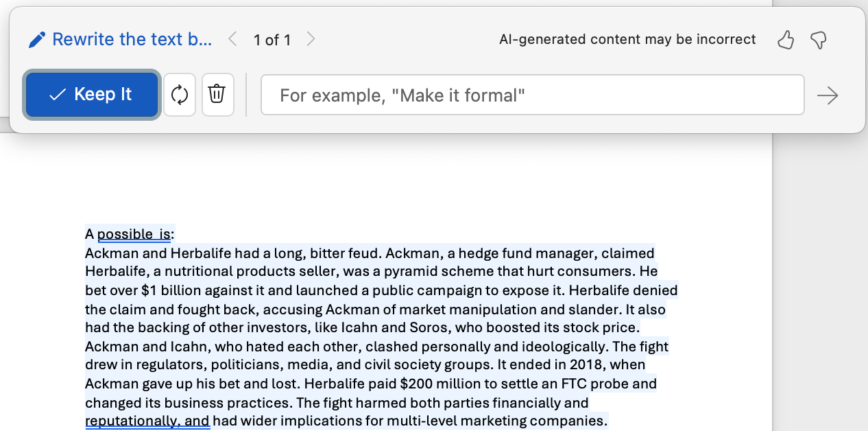Click the "AI-generated content may be incorrect" notice
Image resolution: width=868 pixels, height=431 pixels.
[x=627, y=39]
